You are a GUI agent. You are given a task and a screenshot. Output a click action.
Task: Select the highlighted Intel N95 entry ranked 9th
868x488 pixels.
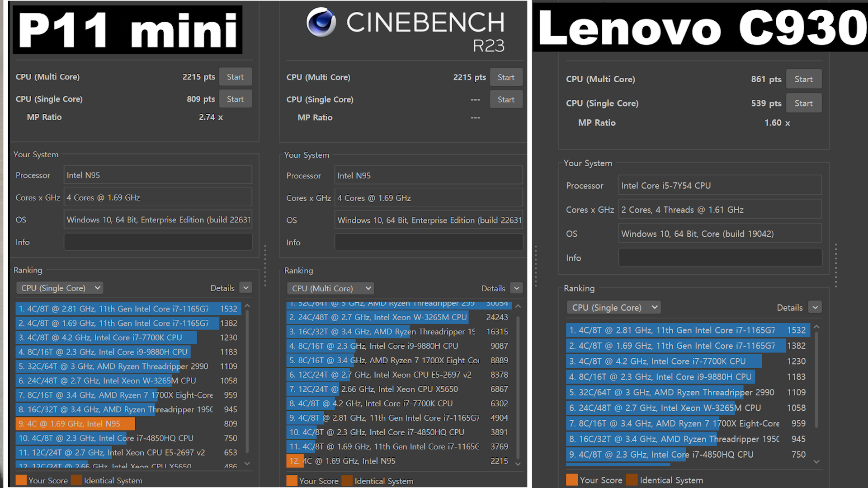75,424
